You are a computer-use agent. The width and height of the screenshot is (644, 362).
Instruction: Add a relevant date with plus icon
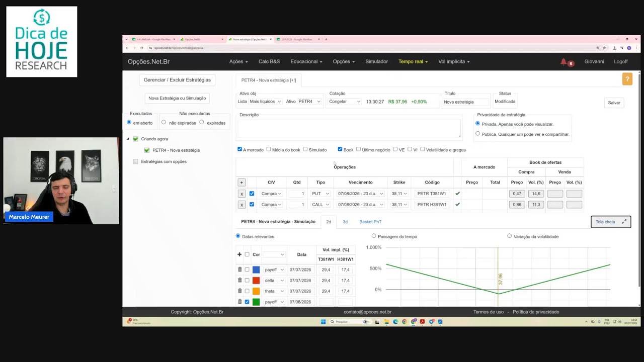coord(239,254)
